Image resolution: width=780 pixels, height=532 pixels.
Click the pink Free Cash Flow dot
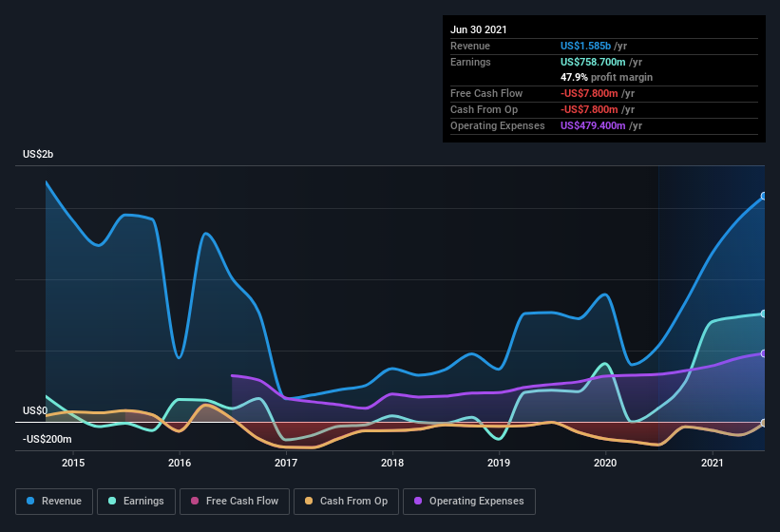(195, 501)
